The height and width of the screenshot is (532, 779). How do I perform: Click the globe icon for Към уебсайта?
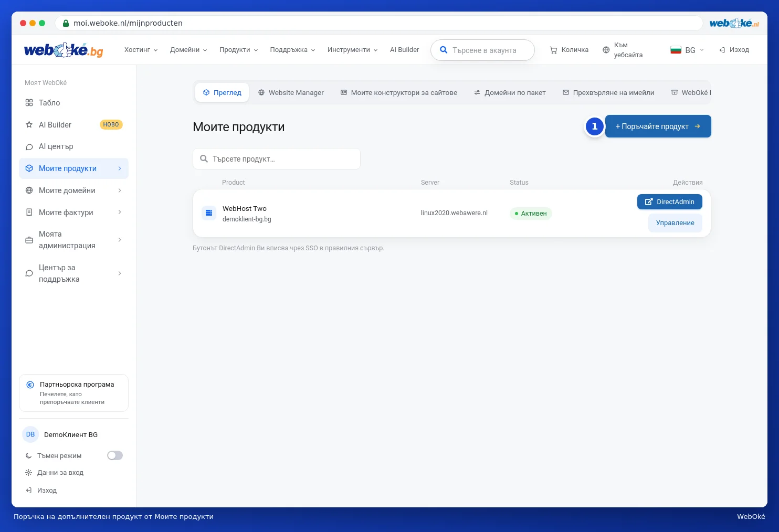(x=606, y=50)
